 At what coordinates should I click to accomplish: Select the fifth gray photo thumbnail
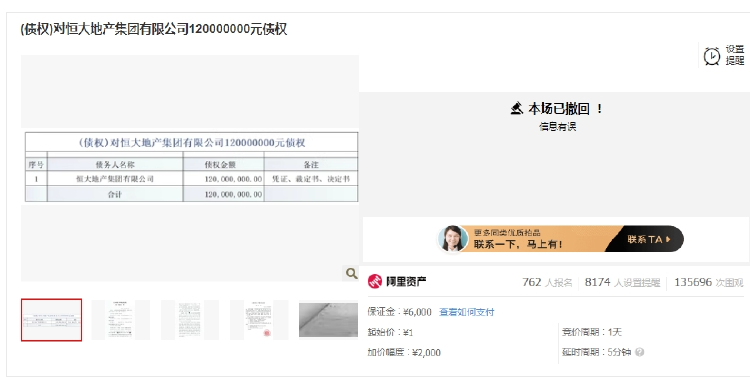point(328,320)
